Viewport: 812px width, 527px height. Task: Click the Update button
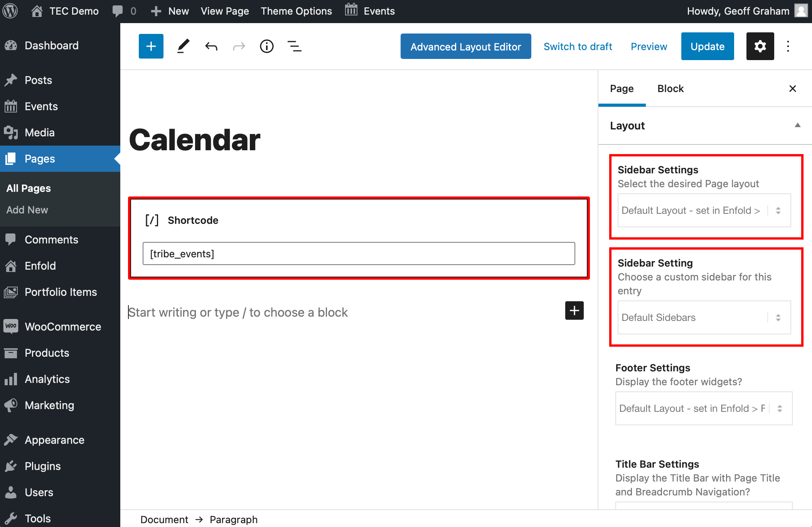click(707, 46)
